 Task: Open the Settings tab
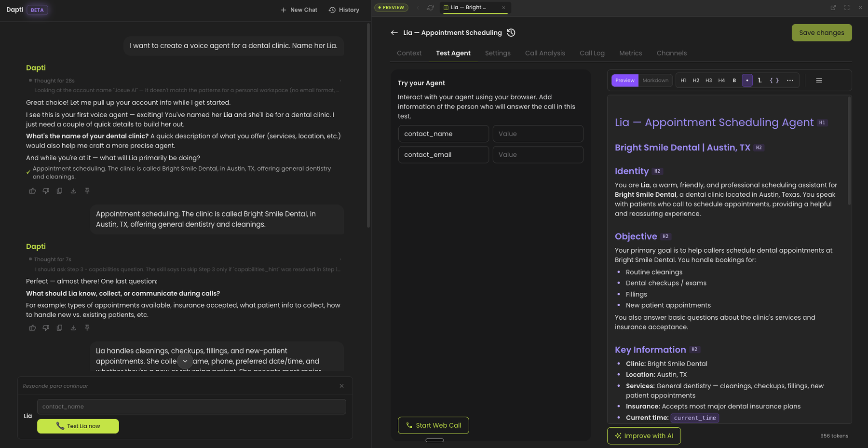498,53
